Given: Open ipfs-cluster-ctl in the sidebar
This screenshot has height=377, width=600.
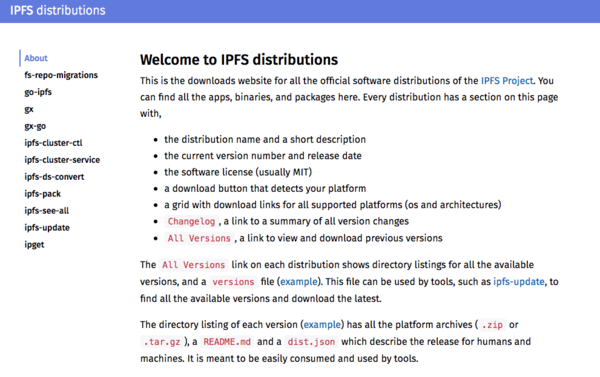Looking at the screenshot, I should [x=53, y=143].
